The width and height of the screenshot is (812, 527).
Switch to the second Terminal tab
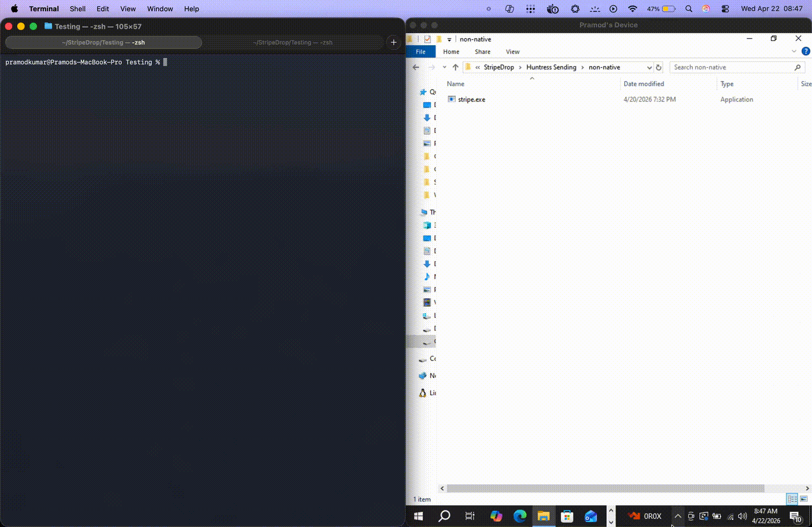[293, 43]
